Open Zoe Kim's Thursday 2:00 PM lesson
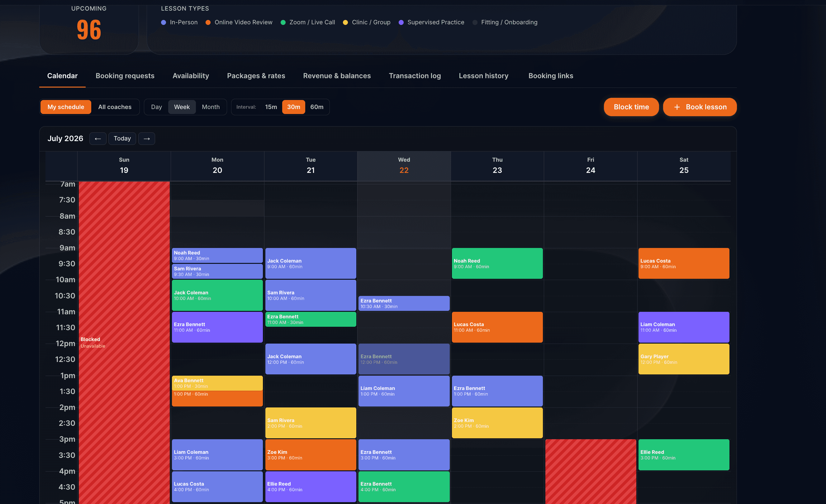826x504 pixels. pos(497,422)
